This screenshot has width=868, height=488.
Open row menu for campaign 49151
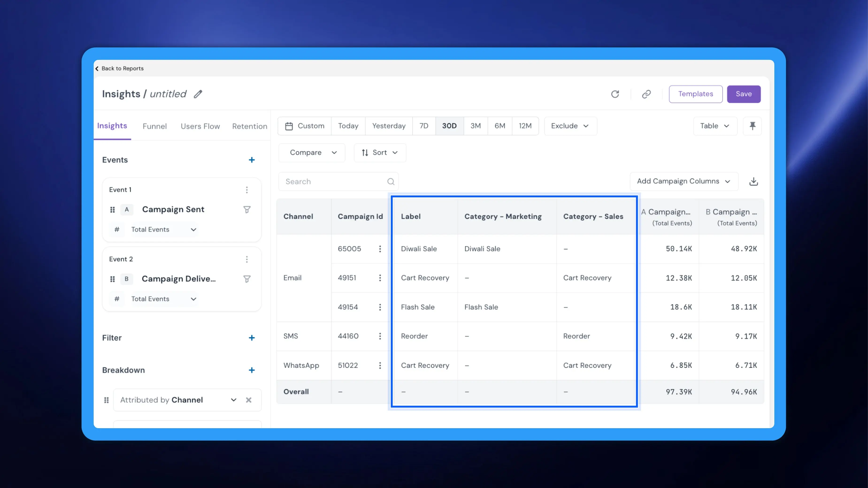[380, 278]
